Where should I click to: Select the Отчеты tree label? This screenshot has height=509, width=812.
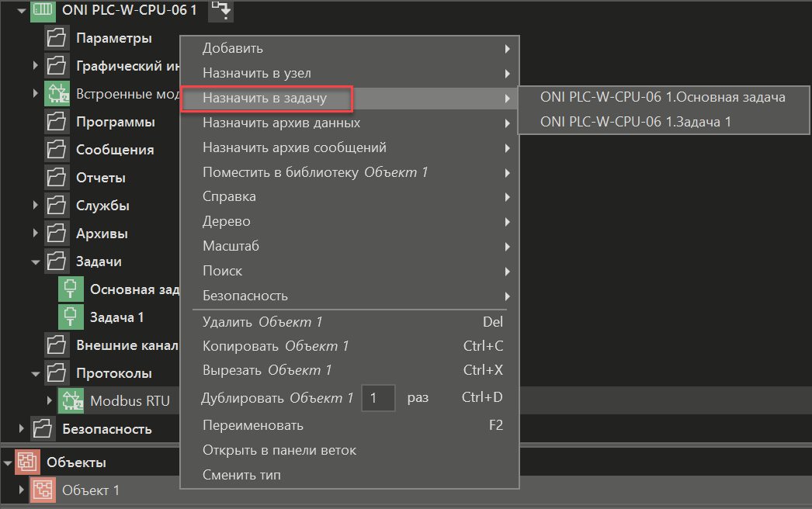101,178
